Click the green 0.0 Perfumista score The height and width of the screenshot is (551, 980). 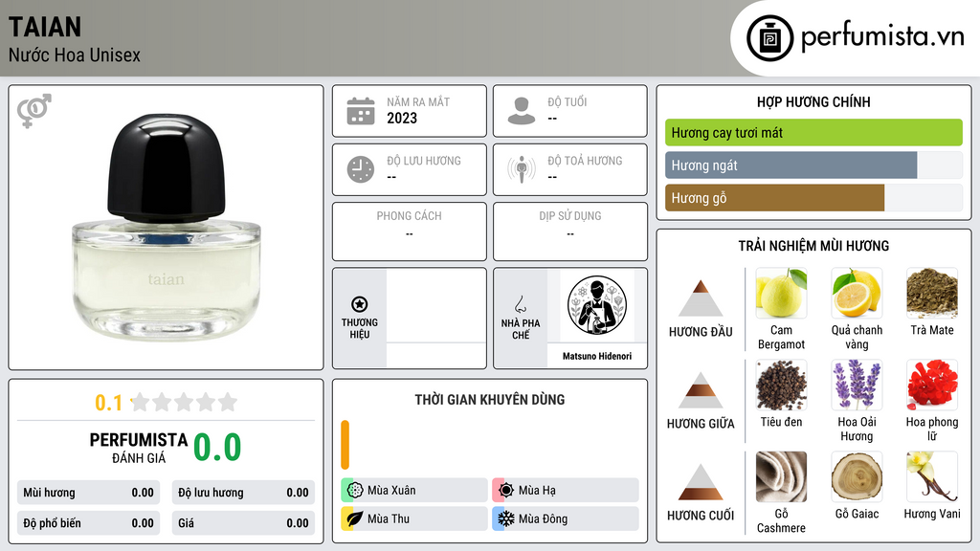pos(217,448)
